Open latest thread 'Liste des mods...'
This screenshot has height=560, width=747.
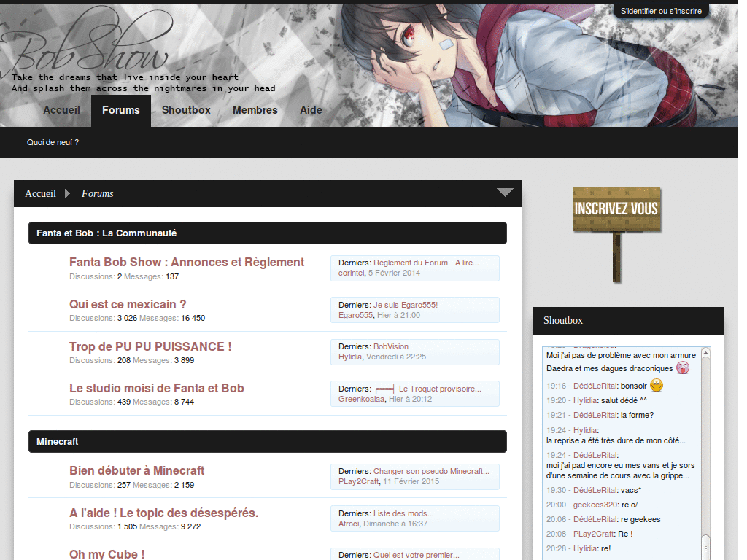click(x=403, y=514)
